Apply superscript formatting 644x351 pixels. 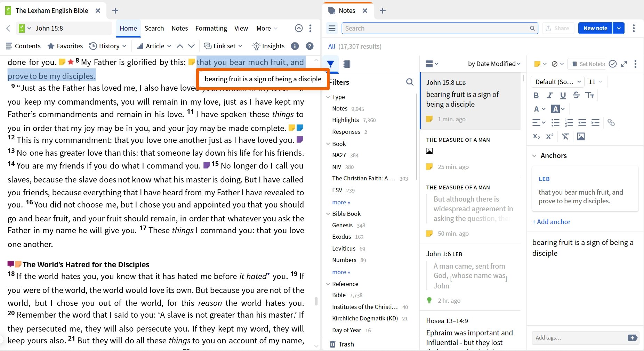pyautogui.click(x=550, y=136)
